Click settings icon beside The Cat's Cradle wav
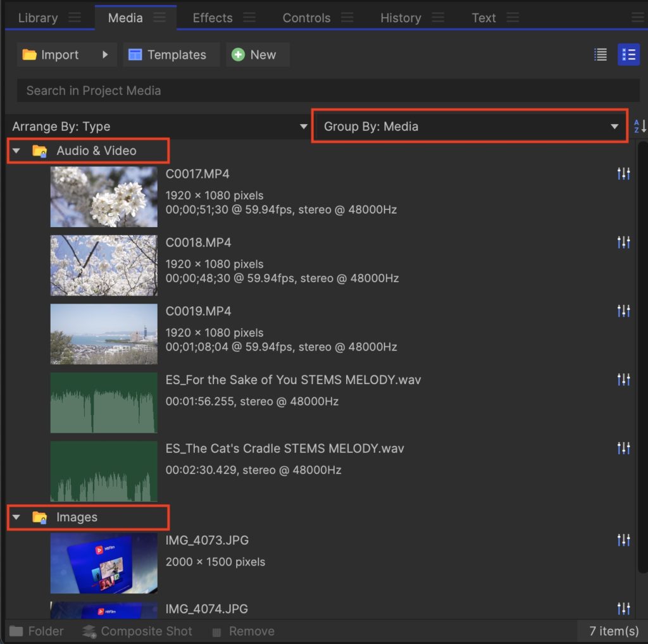 pyautogui.click(x=623, y=448)
